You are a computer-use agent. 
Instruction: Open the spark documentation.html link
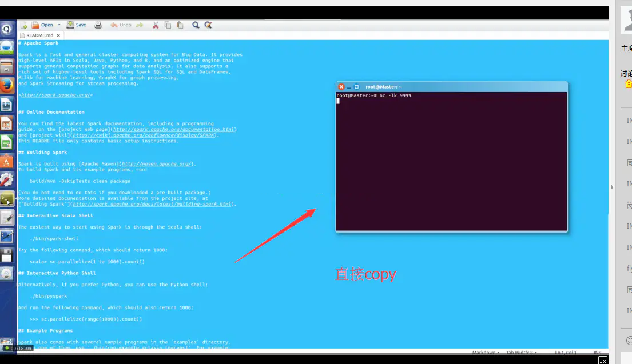point(173,129)
